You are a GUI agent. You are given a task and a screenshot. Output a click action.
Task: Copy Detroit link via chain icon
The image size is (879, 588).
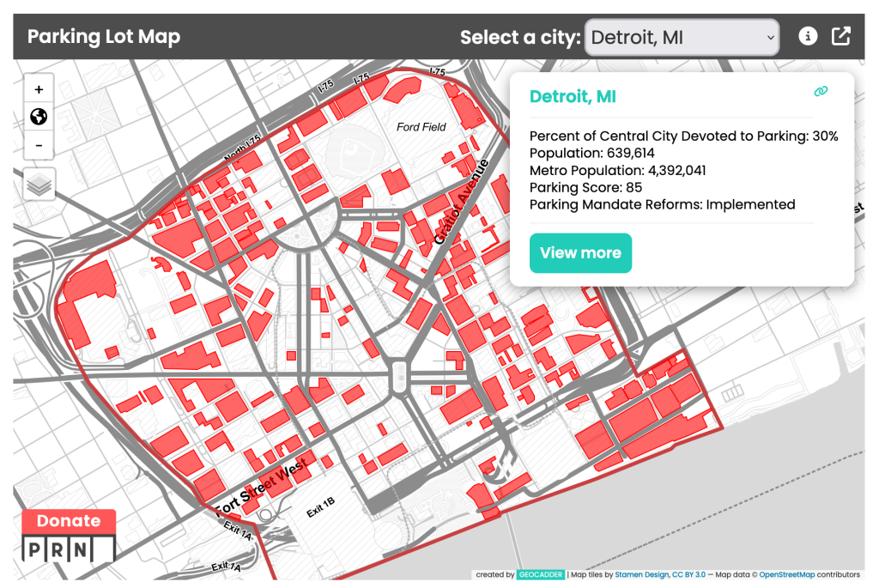tap(821, 92)
